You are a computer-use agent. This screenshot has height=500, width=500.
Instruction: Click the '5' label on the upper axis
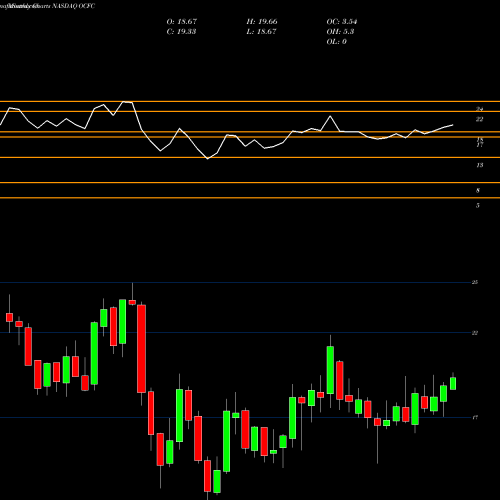coord(478,205)
